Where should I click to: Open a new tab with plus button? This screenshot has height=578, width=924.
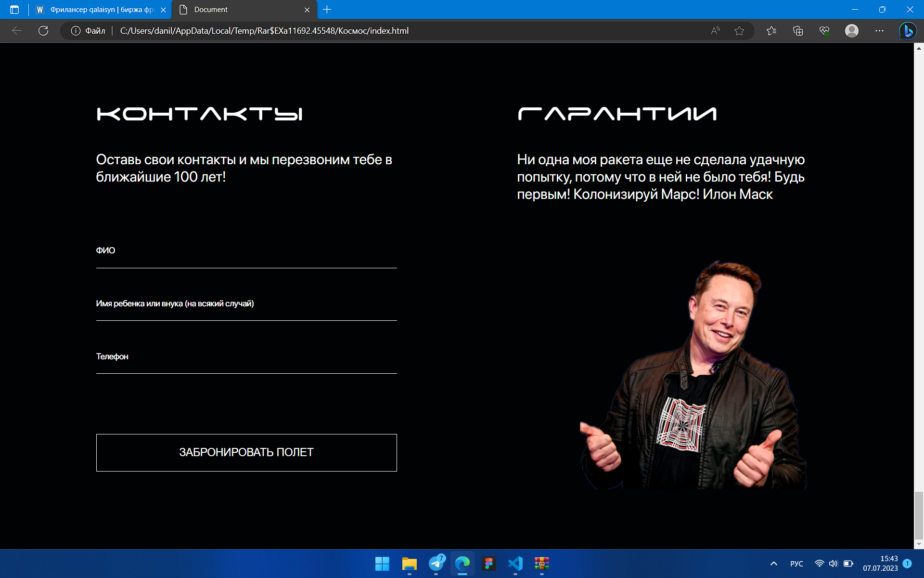click(x=327, y=10)
